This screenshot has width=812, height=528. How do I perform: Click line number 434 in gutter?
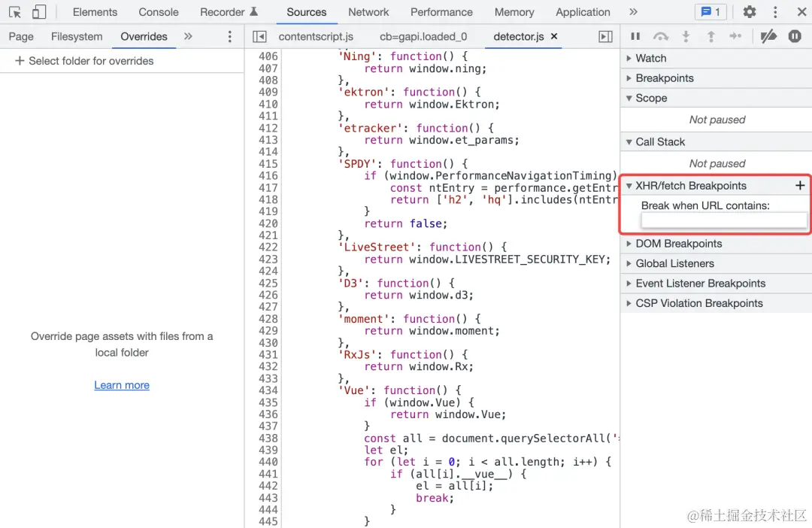(268, 390)
